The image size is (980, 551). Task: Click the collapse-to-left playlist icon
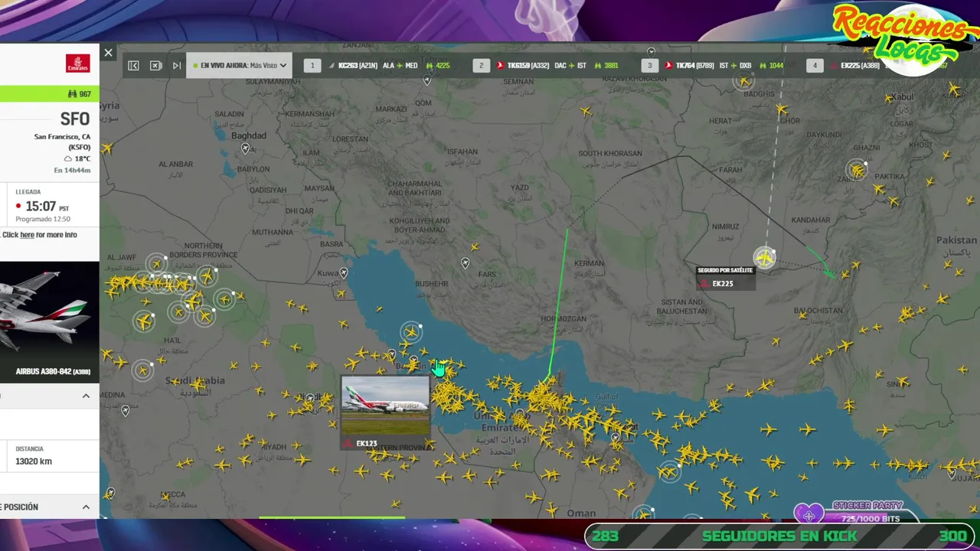(x=133, y=66)
